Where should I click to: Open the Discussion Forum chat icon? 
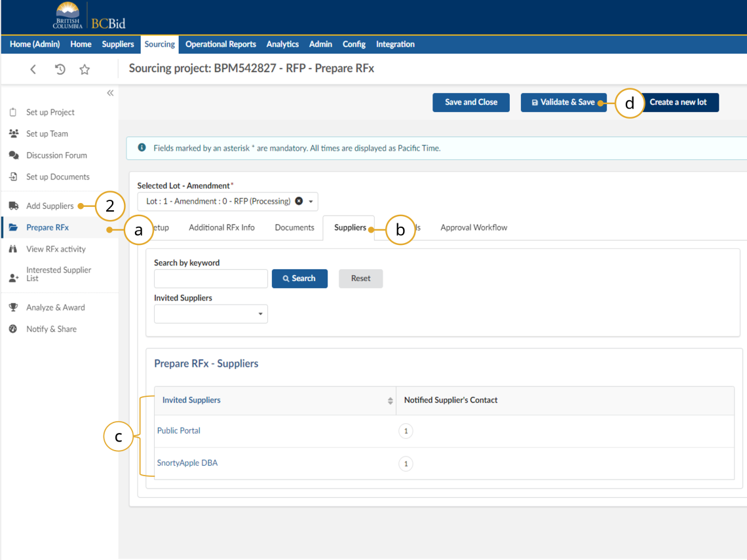(x=12, y=155)
